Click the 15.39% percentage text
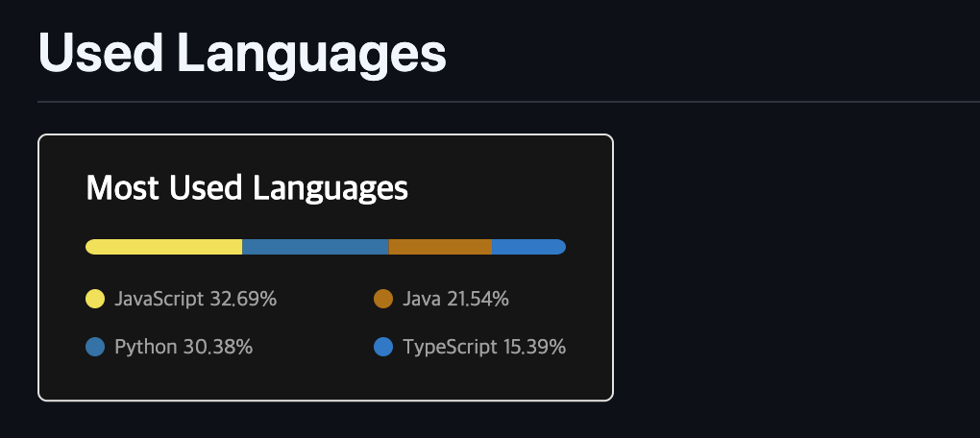This screenshot has height=438, width=980. coord(534,347)
